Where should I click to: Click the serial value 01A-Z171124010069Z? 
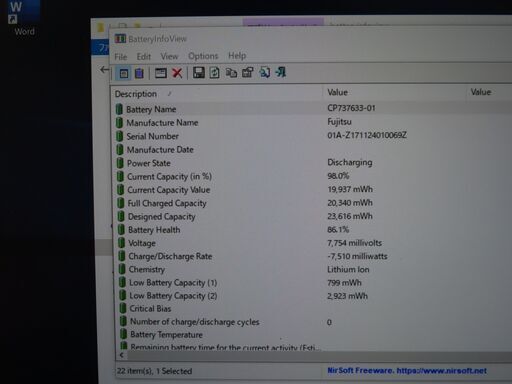tap(367, 135)
